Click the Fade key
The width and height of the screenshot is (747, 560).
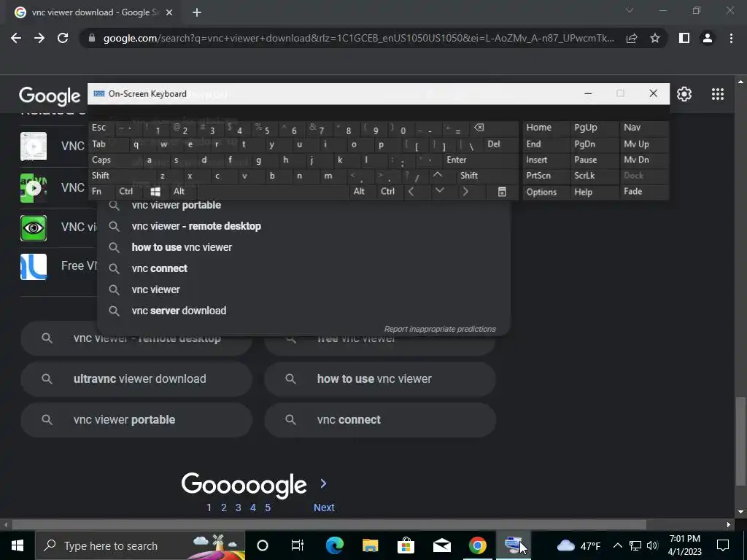632,192
